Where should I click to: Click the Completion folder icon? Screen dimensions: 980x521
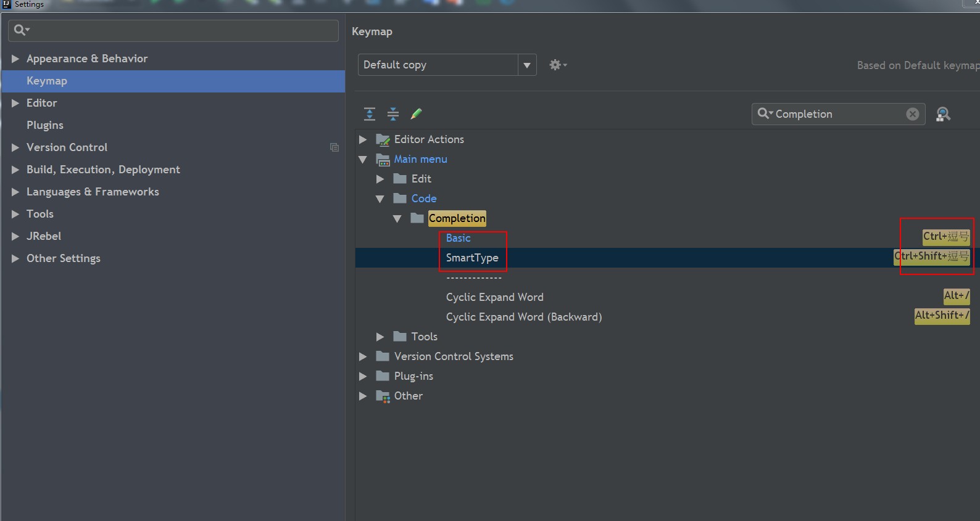click(417, 218)
